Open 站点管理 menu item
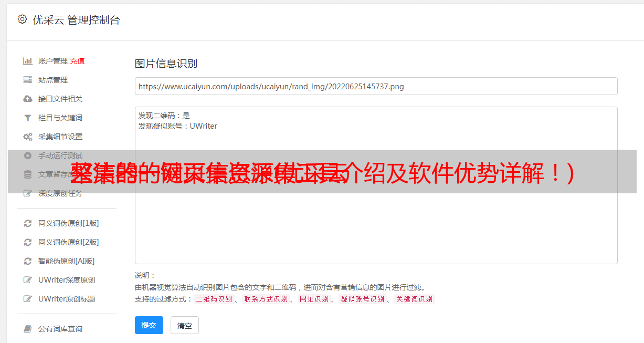 (53, 80)
